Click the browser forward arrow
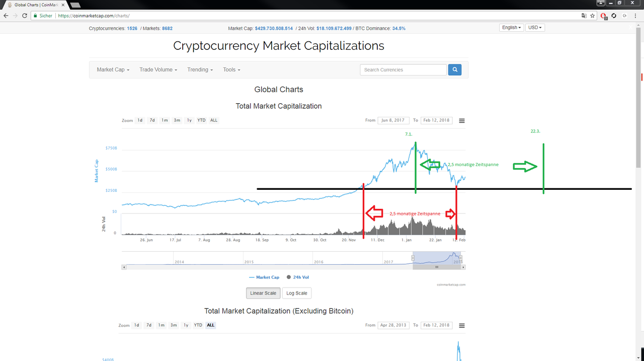This screenshot has width=644, height=361. point(15,16)
